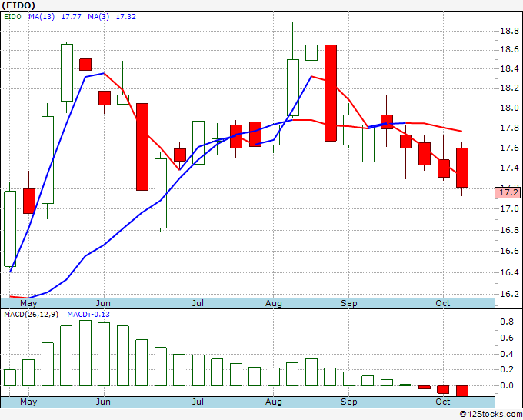The height and width of the screenshot is (420, 523).
Task: Click the 0.4 MACD axis label
Action: pyautogui.click(x=507, y=354)
